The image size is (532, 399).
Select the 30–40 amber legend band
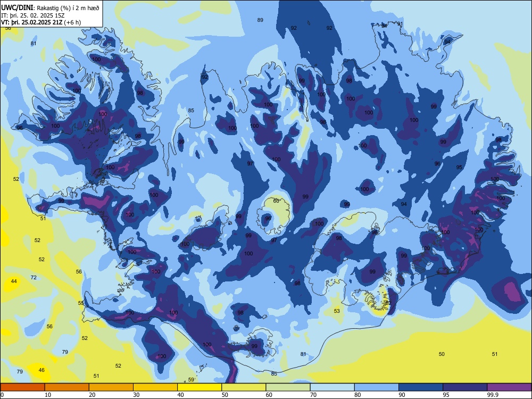coord(155,387)
